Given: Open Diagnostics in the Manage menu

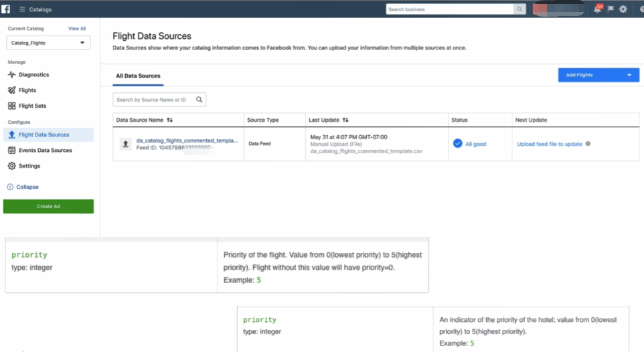Looking at the screenshot, I should [33, 75].
